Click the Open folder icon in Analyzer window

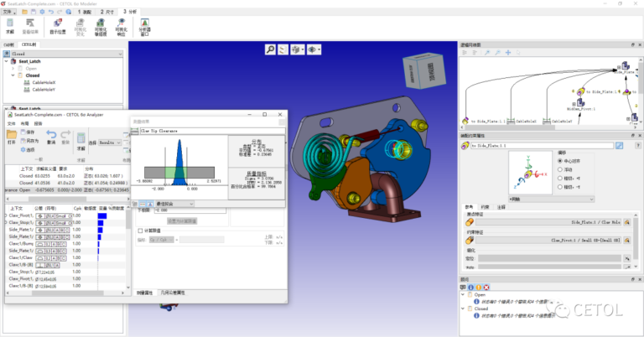tap(12, 137)
